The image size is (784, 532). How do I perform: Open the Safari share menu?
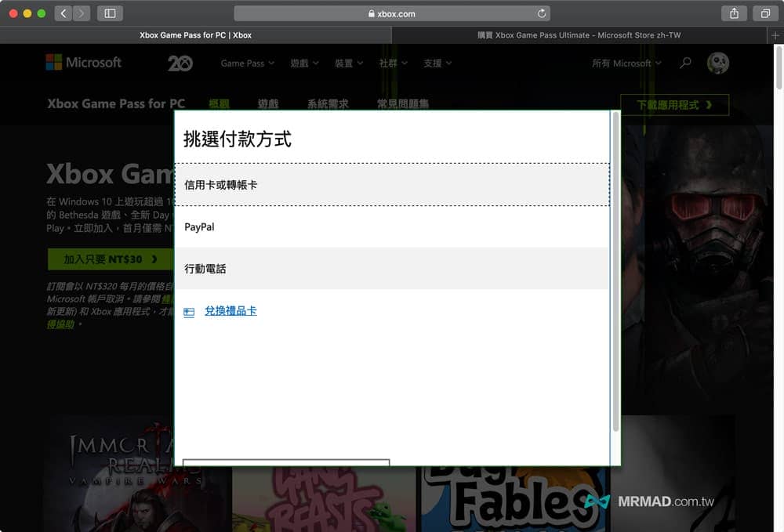[x=734, y=13]
